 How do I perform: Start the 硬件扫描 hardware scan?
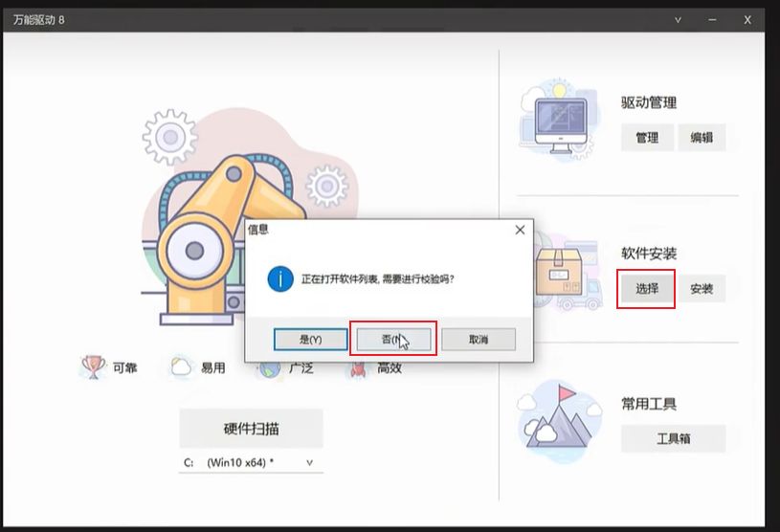coord(251,428)
